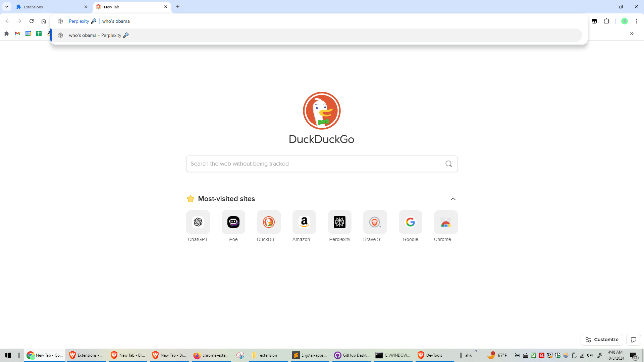Image resolution: width=644 pixels, height=362 pixels.
Task: Open GitHub Desktop from the taskbar
Action: 352,355
